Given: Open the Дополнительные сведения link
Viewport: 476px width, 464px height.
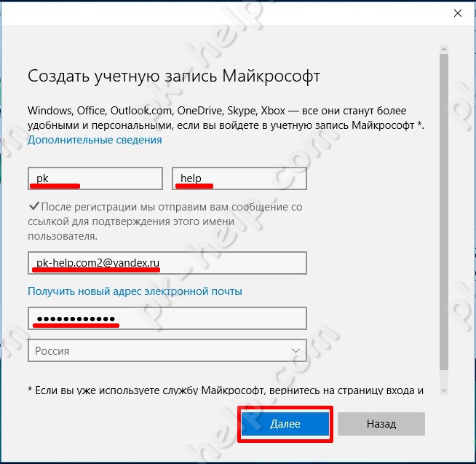Looking at the screenshot, I should coord(95,140).
